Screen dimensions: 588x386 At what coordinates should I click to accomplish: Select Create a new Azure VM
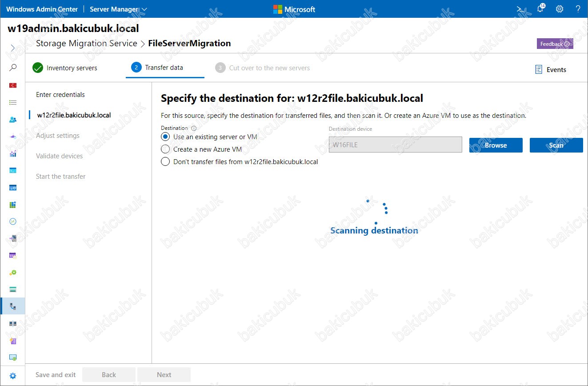tap(165, 149)
